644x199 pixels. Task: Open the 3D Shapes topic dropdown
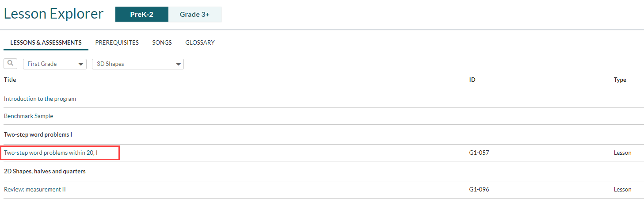[x=138, y=64]
